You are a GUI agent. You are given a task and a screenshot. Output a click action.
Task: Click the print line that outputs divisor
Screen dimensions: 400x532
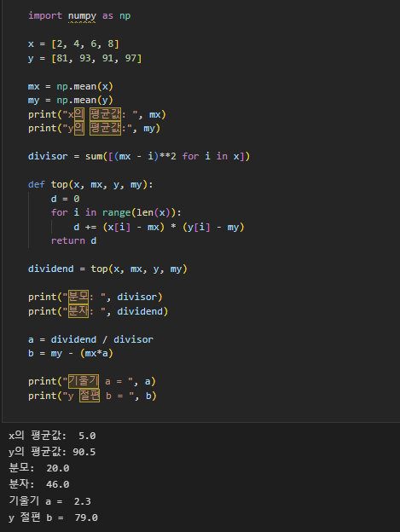tap(96, 298)
